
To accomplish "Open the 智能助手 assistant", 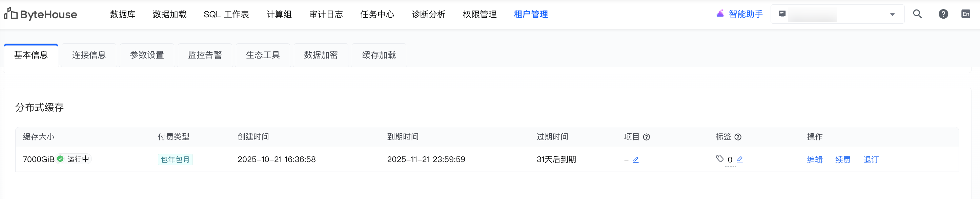I will pos(739,14).
